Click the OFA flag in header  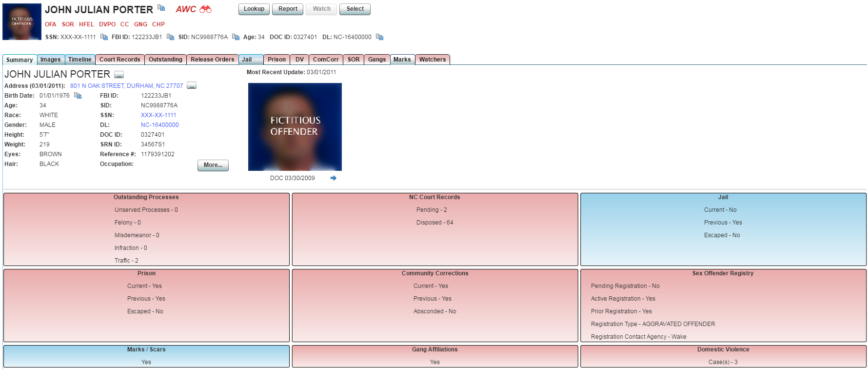point(51,24)
